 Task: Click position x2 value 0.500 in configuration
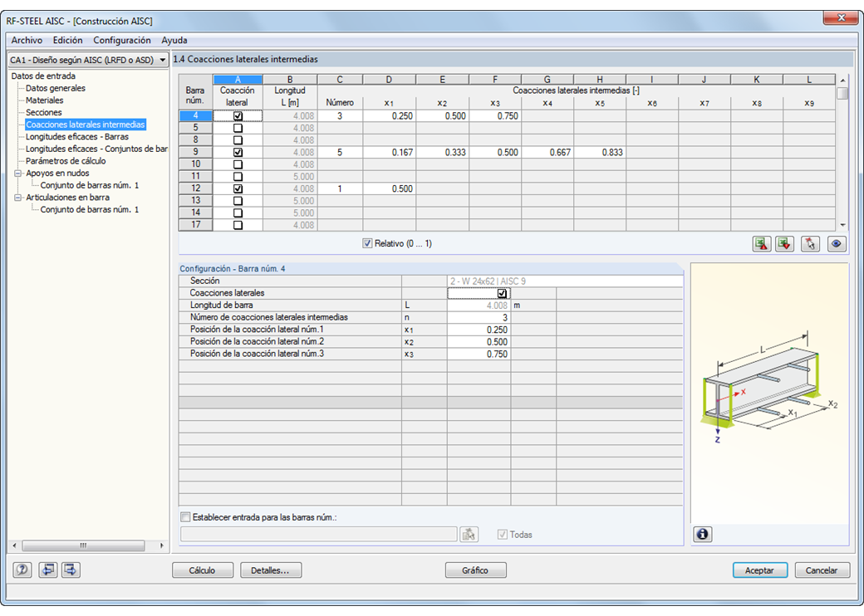coord(479,342)
